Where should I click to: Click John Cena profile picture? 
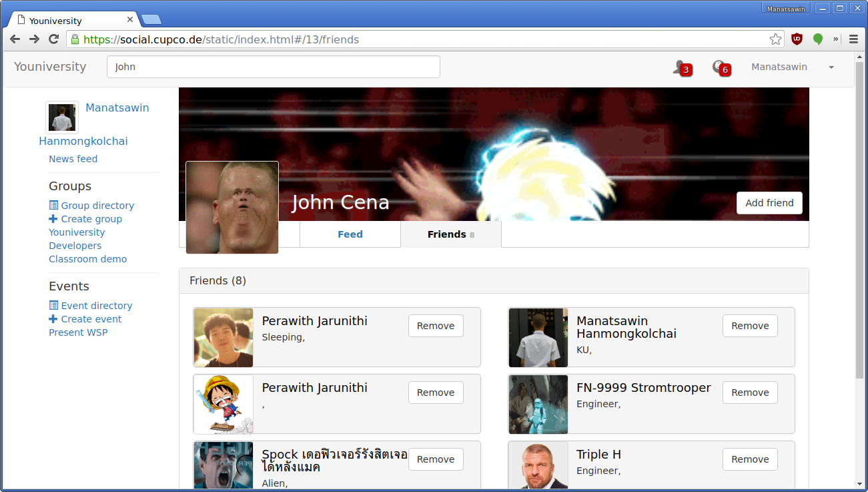click(232, 208)
